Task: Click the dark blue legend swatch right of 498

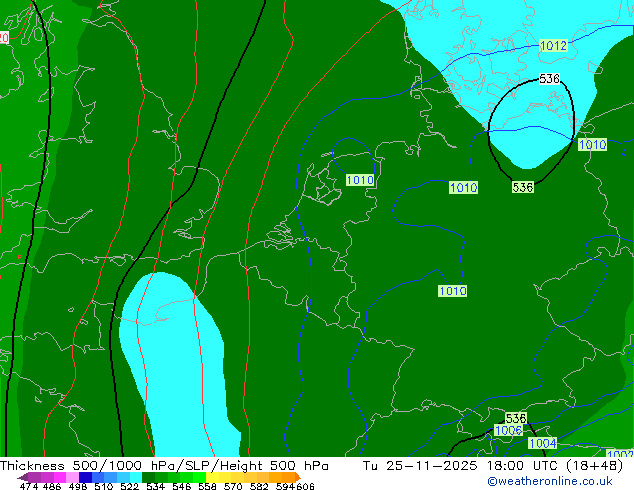Action: tap(85, 477)
